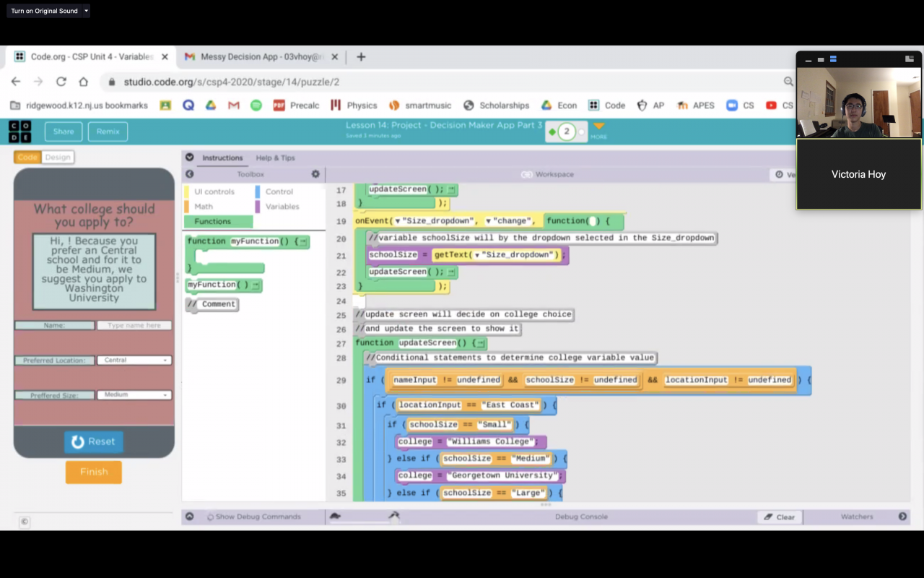Click the Remix button
This screenshot has width=924, height=578.
(x=108, y=131)
